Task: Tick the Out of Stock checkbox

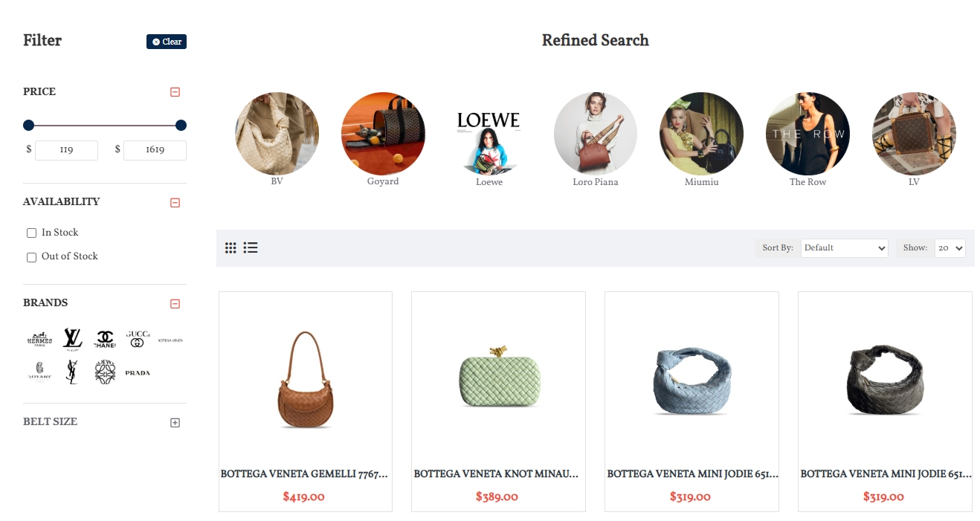Action: [x=31, y=257]
